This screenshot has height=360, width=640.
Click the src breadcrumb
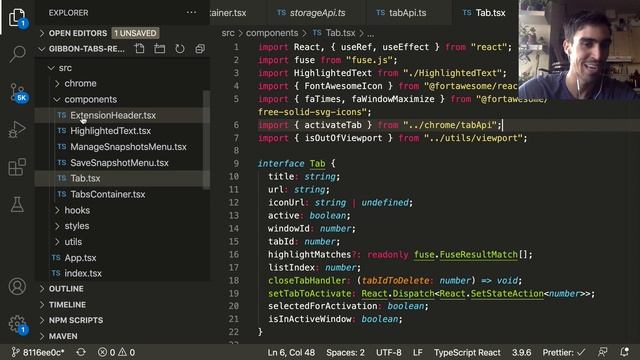click(228, 33)
